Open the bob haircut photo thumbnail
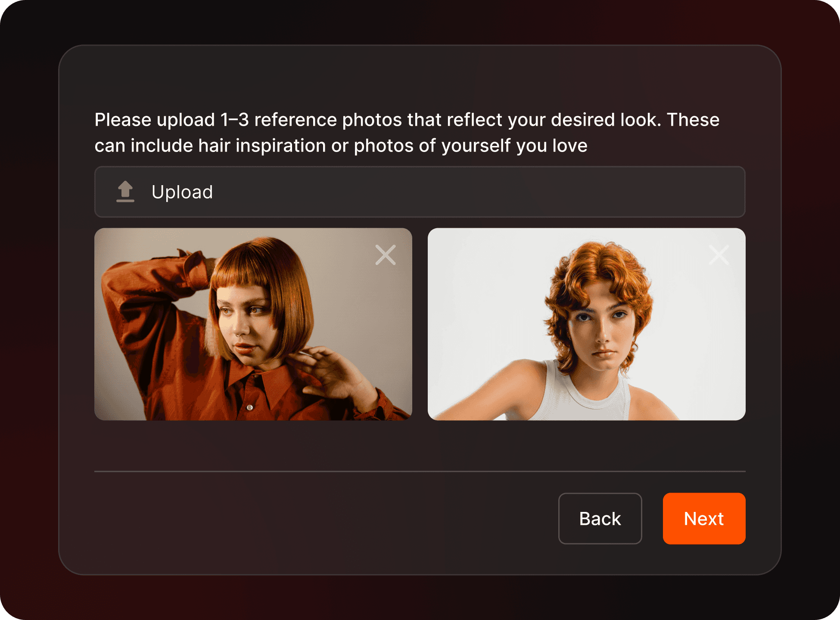The height and width of the screenshot is (620, 840). pyautogui.click(x=253, y=324)
